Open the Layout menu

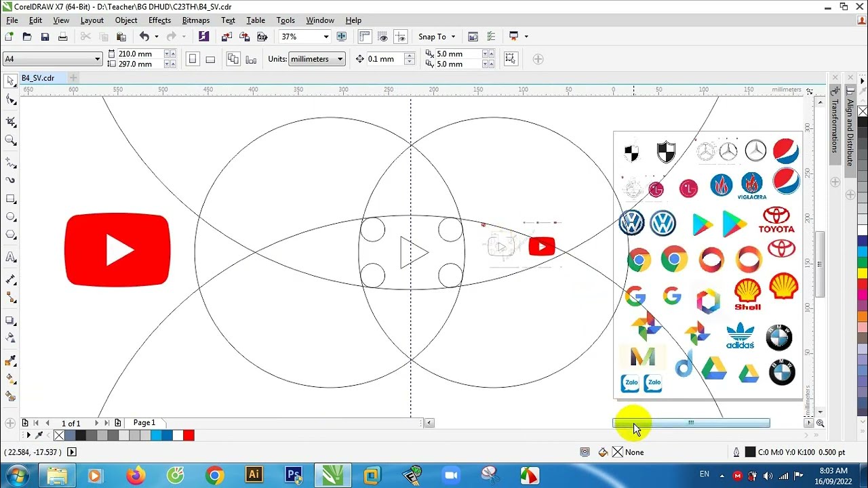[92, 20]
